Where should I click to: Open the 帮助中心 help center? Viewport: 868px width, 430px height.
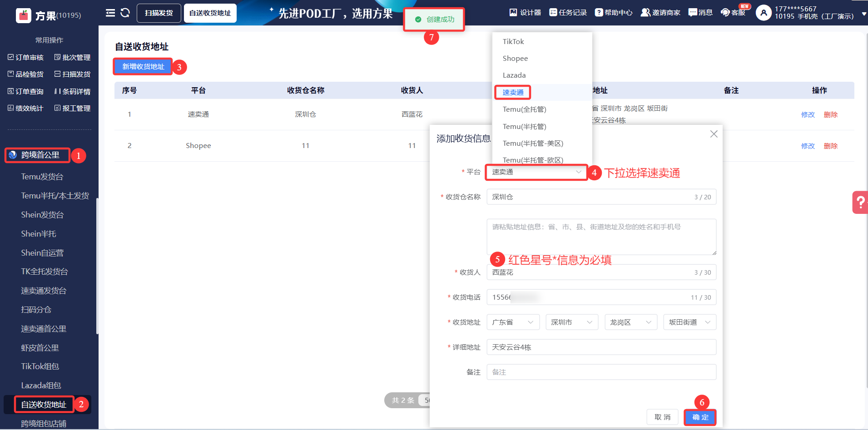614,13
